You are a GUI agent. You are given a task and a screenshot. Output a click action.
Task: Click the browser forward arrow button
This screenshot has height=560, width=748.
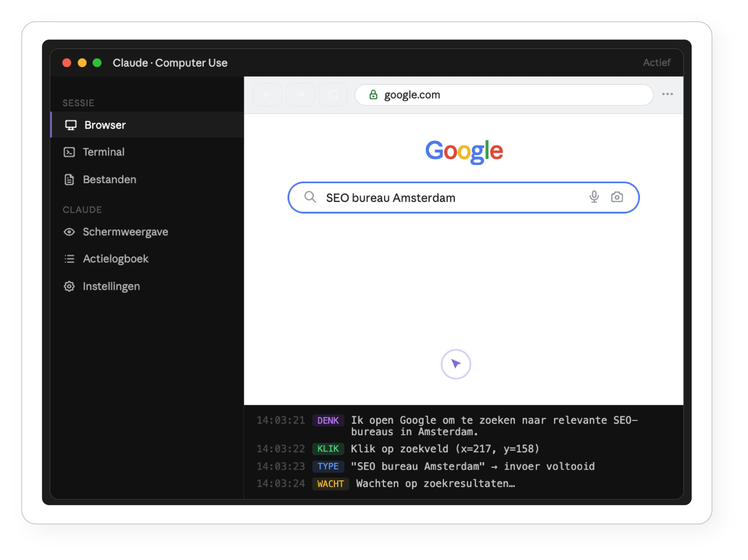(300, 95)
